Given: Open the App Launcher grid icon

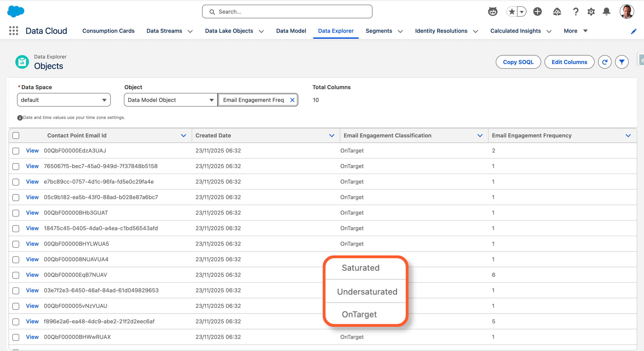Looking at the screenshot, I should (x=14, y=31).
